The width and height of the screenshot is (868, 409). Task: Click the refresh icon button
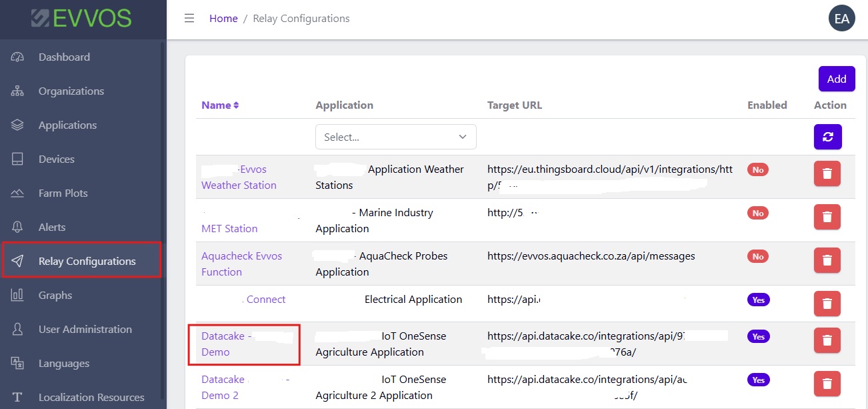coord(827,137)
